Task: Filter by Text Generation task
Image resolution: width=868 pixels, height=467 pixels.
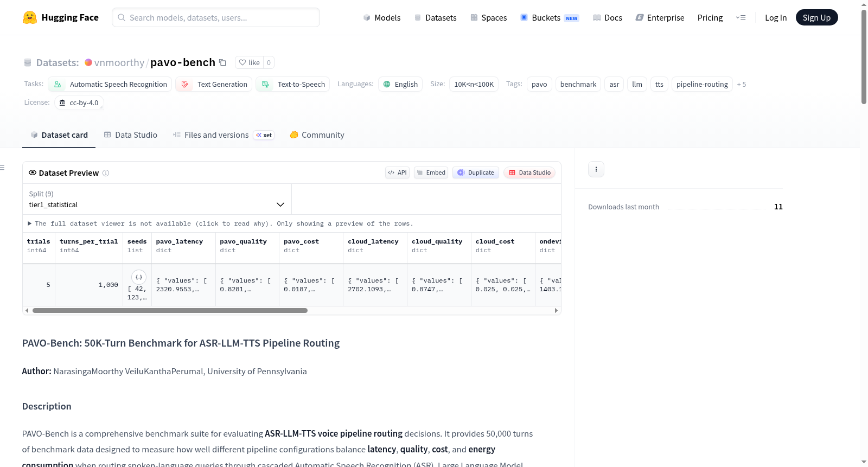Action: pyautogui.click(x=214, y=84)
